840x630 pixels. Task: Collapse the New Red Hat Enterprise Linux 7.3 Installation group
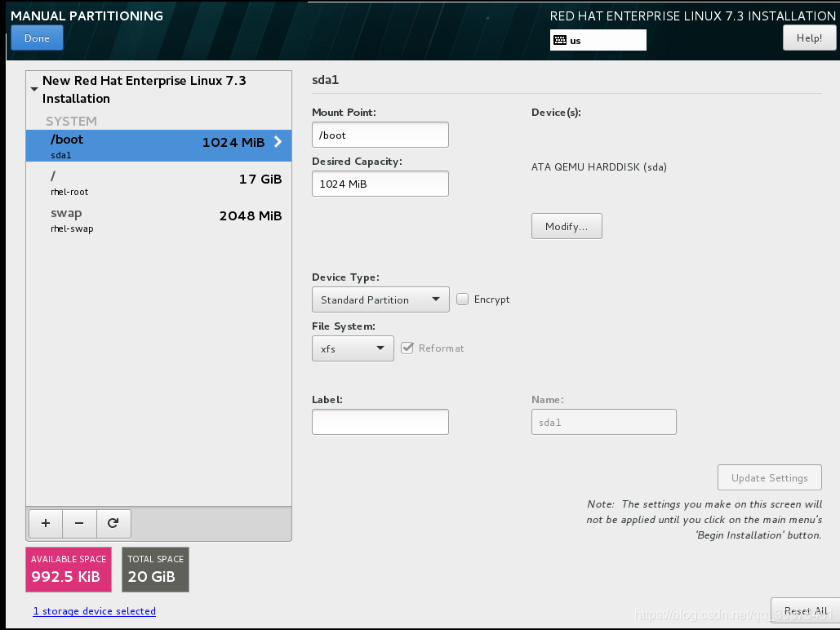pos(34,90)
